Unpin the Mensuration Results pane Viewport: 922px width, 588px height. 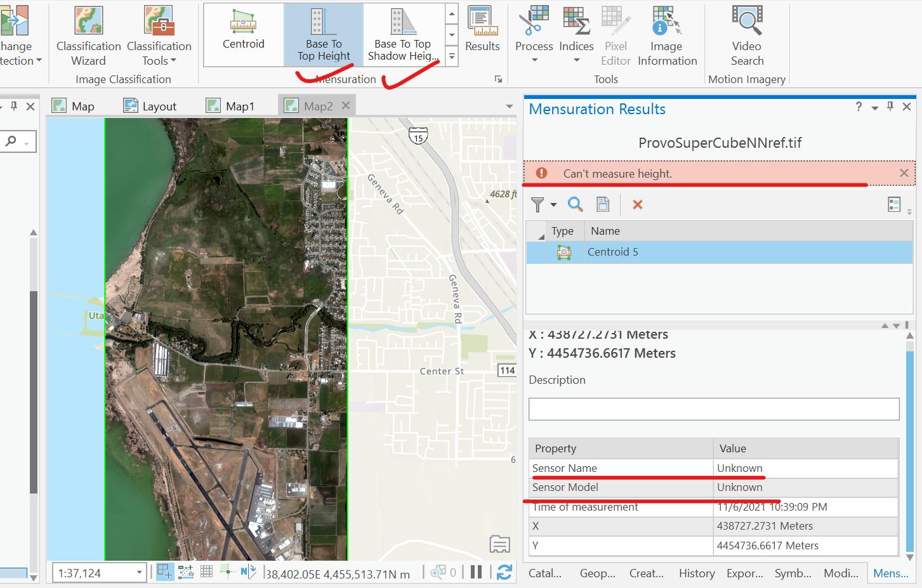click(889, 107)
